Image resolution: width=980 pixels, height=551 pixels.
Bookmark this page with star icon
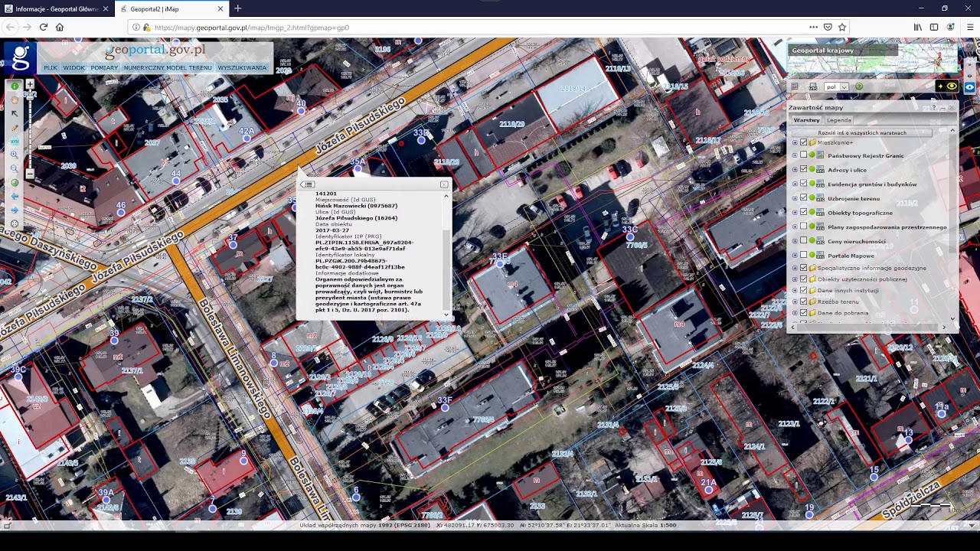tap(842, 28)
